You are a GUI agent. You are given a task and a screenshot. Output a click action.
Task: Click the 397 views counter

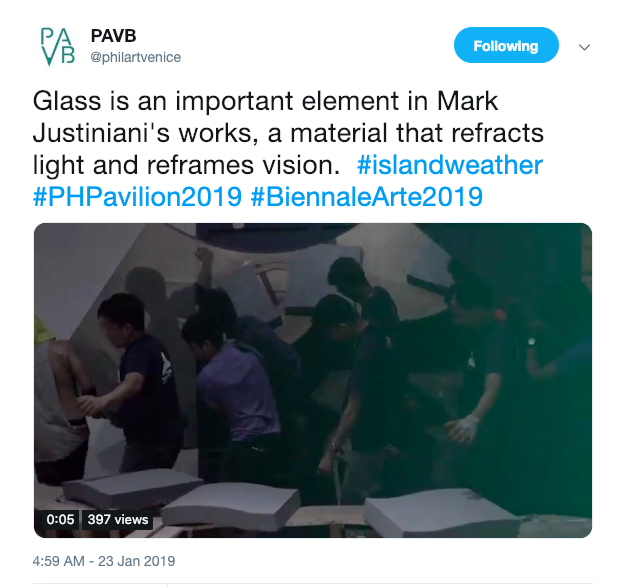pos(118,519)
